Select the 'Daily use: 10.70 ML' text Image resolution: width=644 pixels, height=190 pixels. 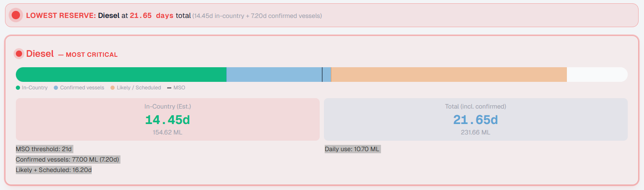click(x=353, y=149)
